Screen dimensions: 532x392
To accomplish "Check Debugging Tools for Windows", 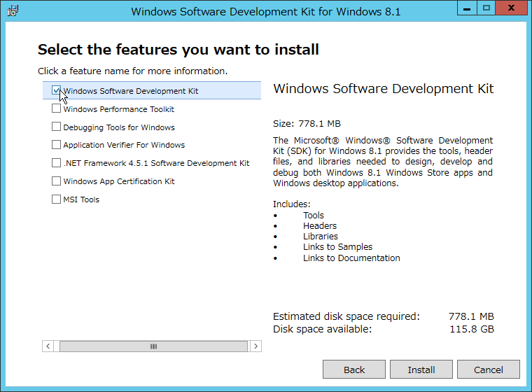I will point(56,127).
